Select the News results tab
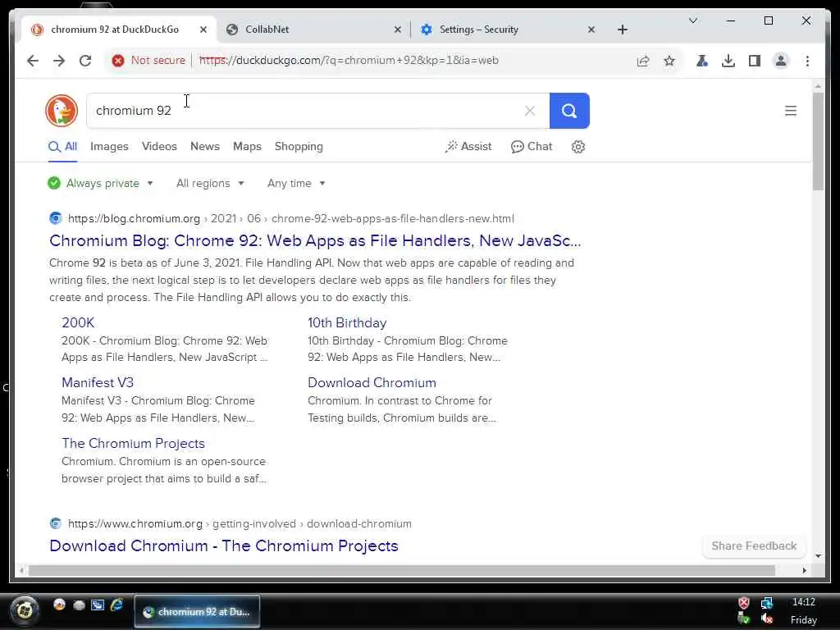The width and height of the screenshot is (840, 630). (x=204, y=147)
